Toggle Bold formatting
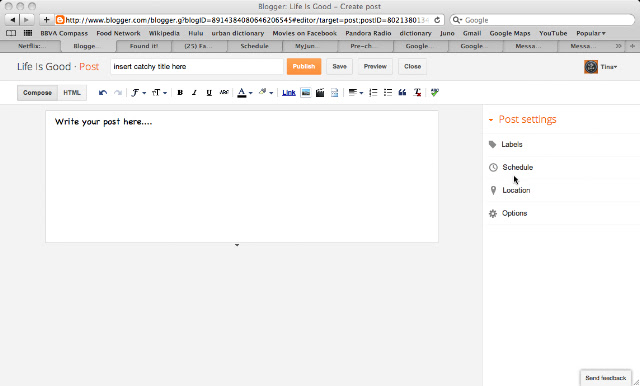Screen dimensions: 640x386 tap(180, 93)
